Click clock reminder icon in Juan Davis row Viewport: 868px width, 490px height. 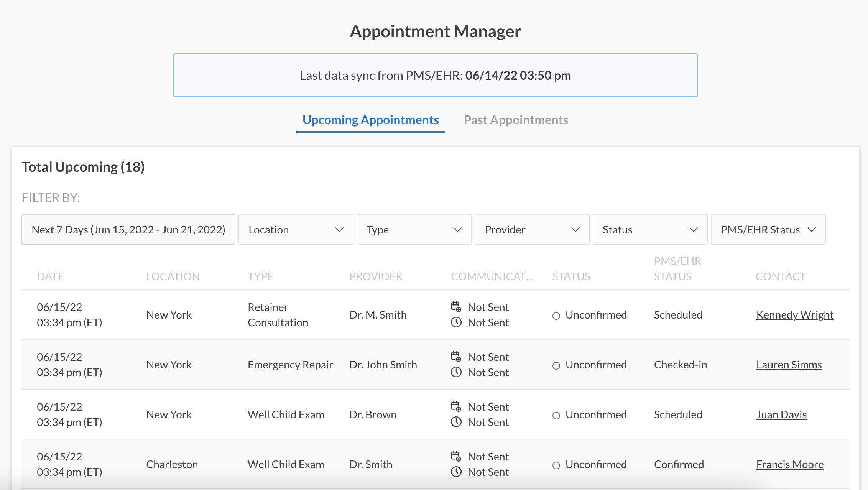pyautogui.click(x=456, y=422)
